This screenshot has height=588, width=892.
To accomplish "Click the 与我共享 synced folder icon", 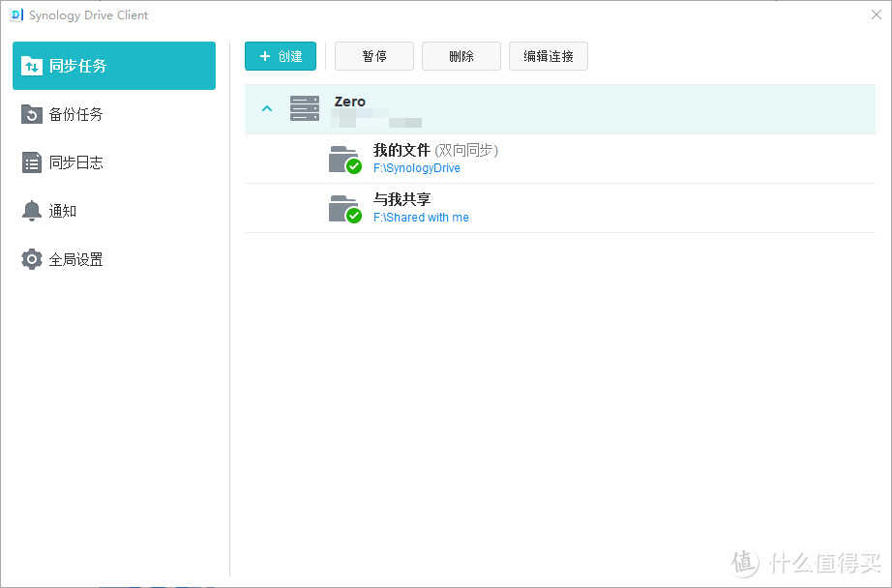I will (x=344, y=209).
